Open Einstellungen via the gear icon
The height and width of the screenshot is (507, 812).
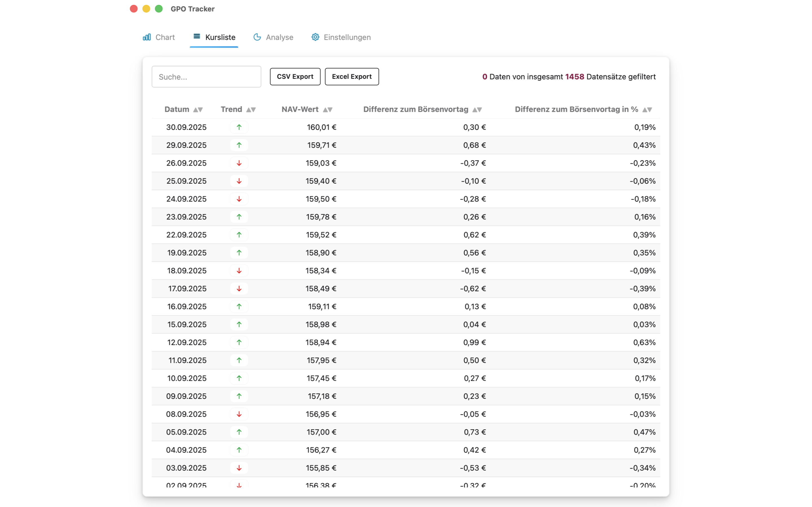[x=315, y=37]
